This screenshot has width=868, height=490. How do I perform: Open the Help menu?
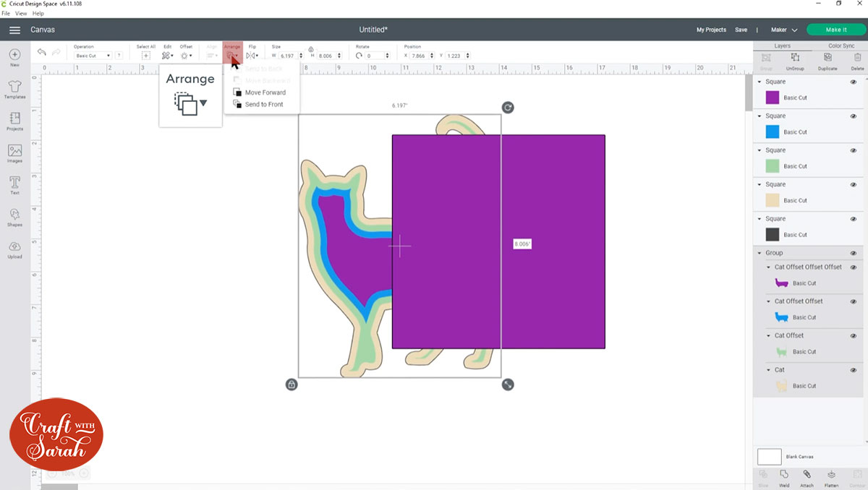(x=38, y=13)
